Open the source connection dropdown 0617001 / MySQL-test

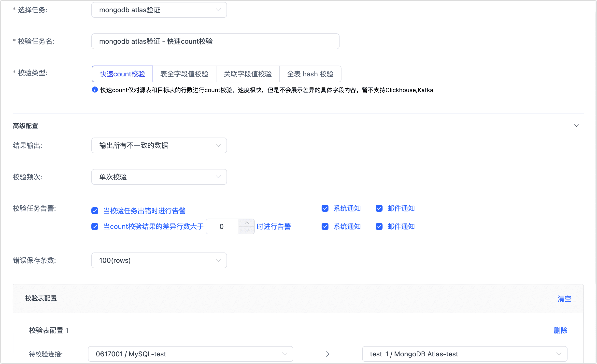tap(190, 354)
